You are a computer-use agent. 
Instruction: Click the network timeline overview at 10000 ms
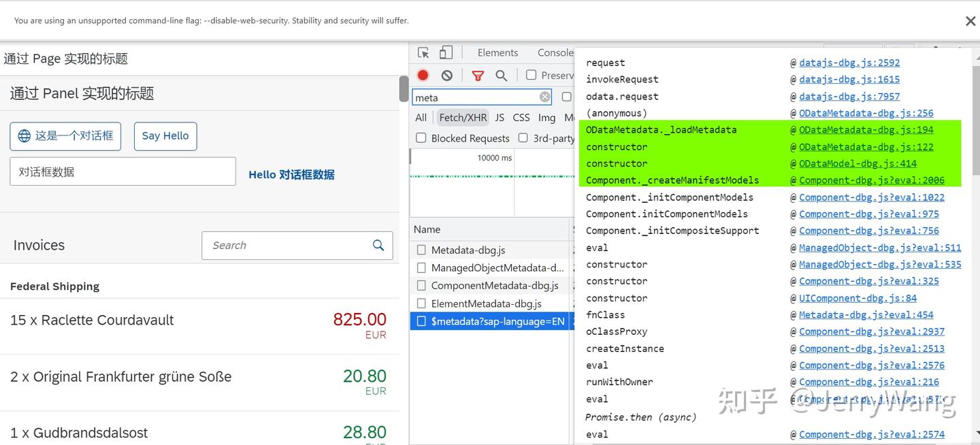point(494,158)
